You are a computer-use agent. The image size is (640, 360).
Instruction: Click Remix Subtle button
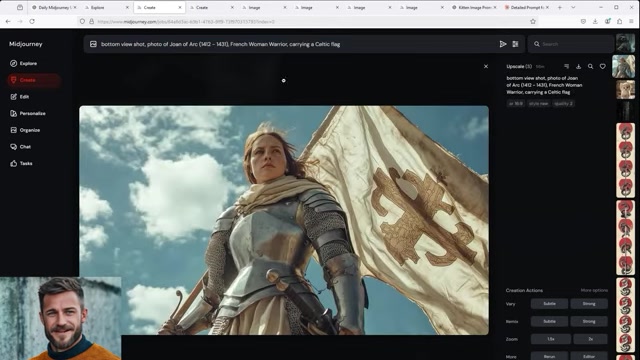(x=549, y=321)
